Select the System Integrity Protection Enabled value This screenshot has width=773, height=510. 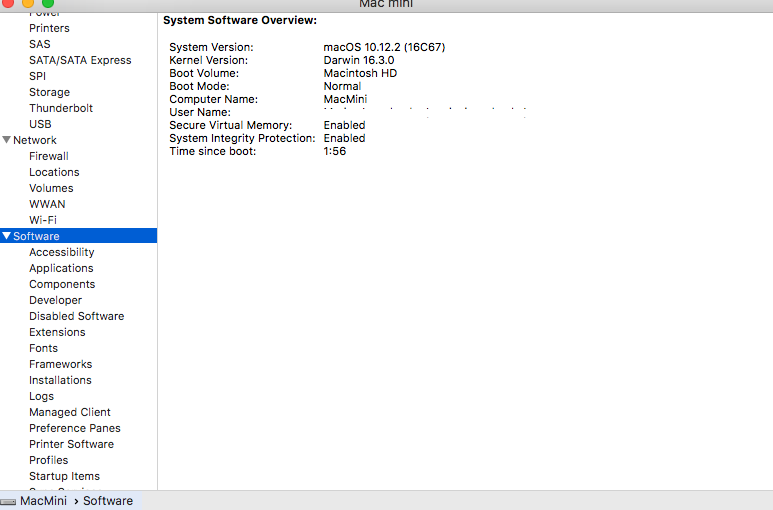[x=344, y=138]
